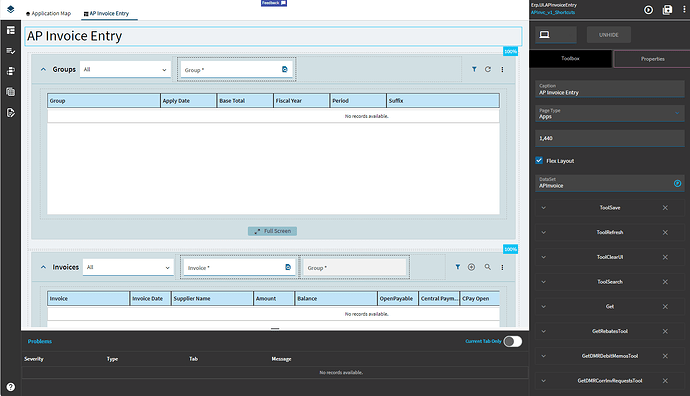
Task: Remove the ToolSave entry
Action: click(x=665, y=208)
